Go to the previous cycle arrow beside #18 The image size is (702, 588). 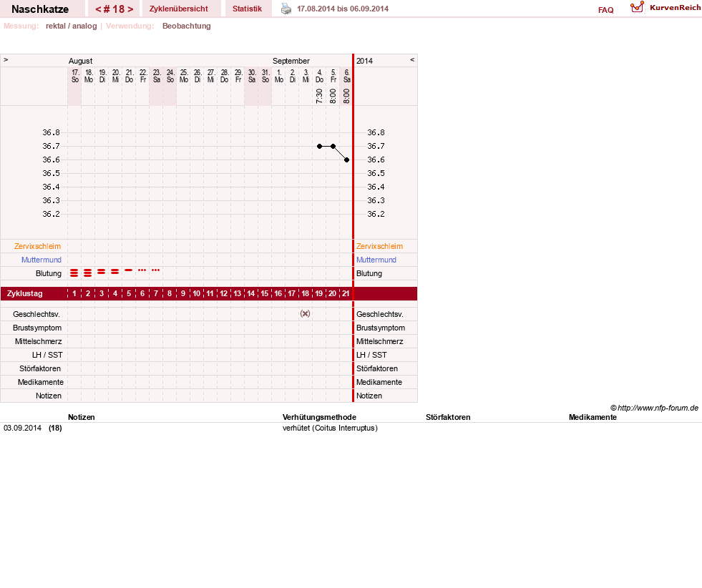(98, 9)
